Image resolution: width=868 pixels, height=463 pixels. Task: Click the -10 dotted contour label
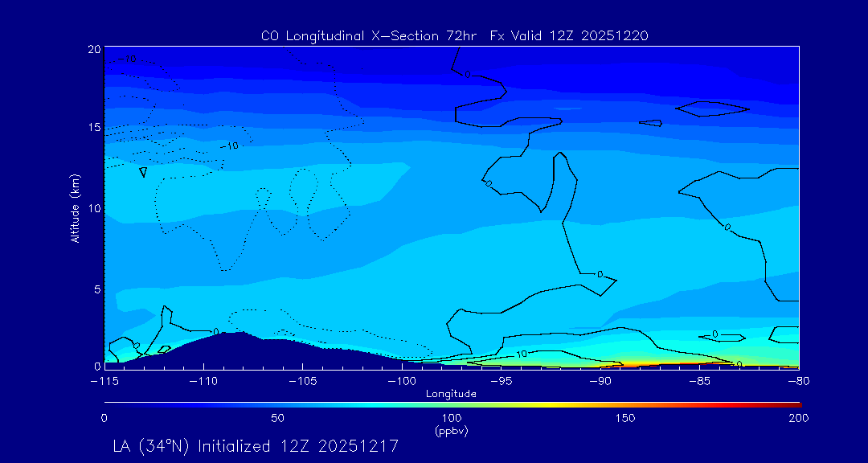coord(231,146)
